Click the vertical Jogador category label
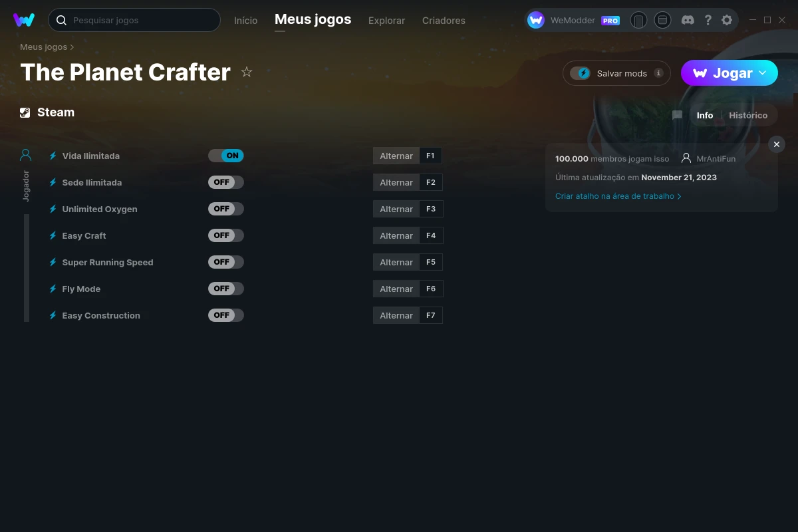798x532 pixels. (26, 186)
